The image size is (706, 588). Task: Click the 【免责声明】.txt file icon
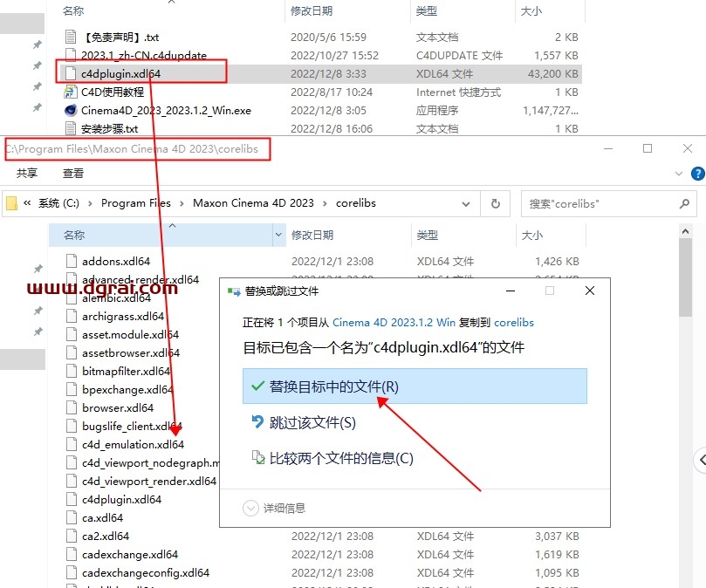71,38
